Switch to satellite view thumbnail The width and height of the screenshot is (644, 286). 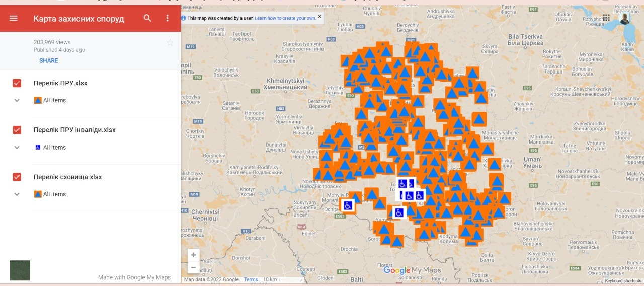pos(20,270)
